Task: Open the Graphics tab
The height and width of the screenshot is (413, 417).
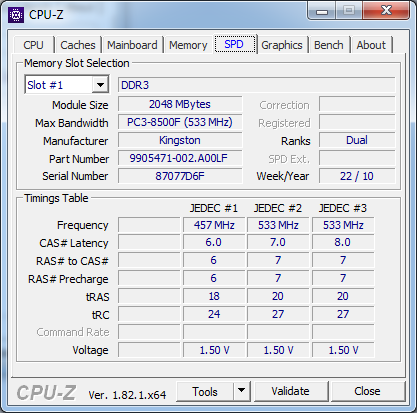Action: pyautogui.click(x=282, y=45)
